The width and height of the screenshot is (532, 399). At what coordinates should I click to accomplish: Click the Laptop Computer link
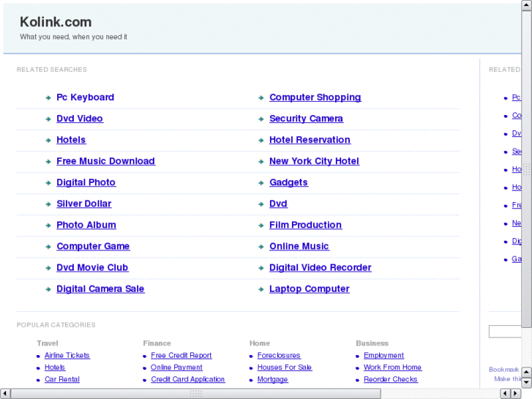(x=310, y=289)
